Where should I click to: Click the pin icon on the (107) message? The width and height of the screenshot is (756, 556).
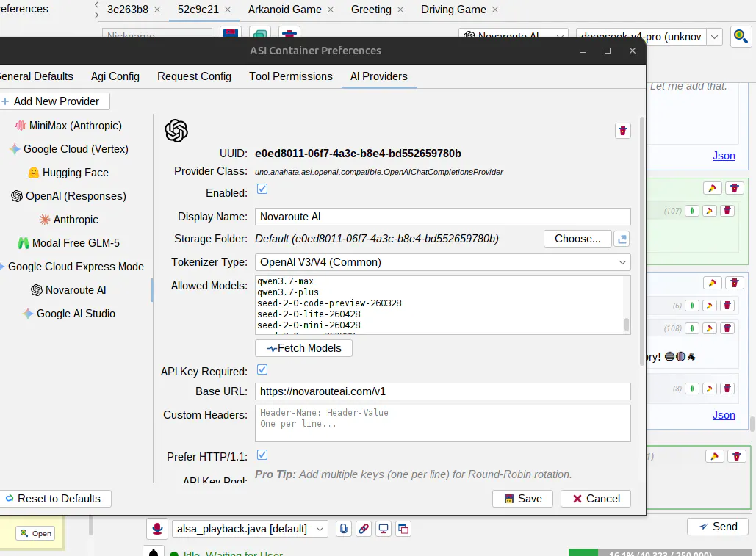tap(709, 211)
